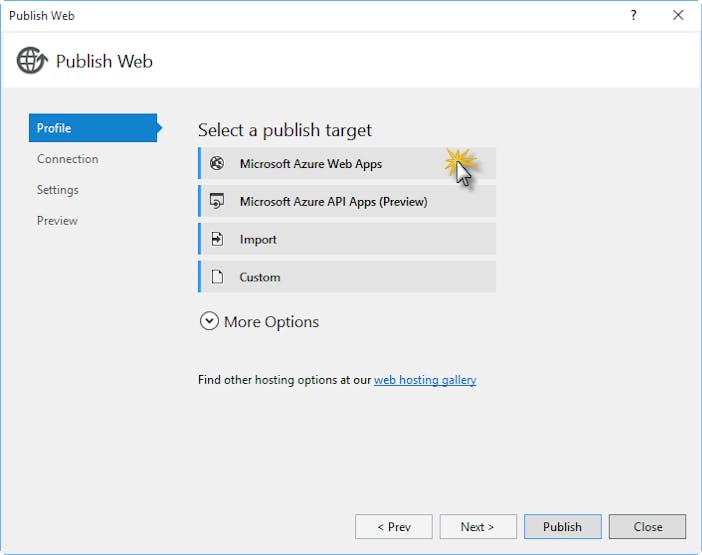Screen dimensions: 702x555
Task: Click the Publish button
Action: click(x=563, y=527)
